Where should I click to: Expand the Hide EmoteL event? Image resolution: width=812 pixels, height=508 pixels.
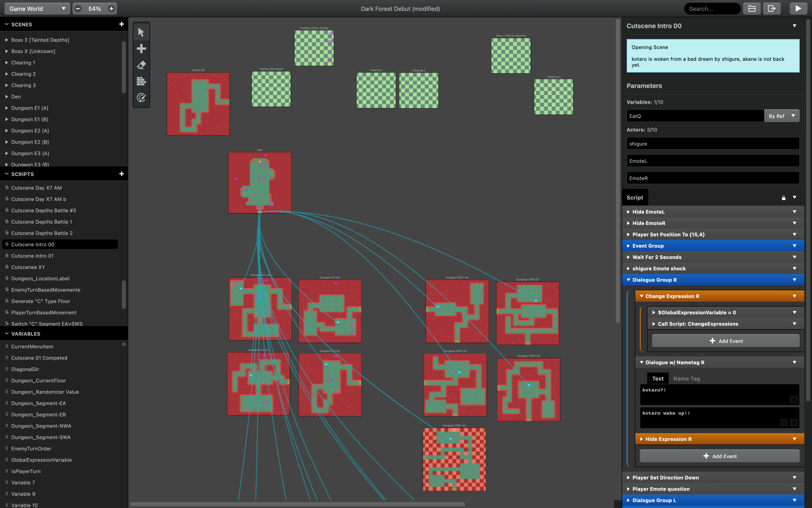point(628,212)
